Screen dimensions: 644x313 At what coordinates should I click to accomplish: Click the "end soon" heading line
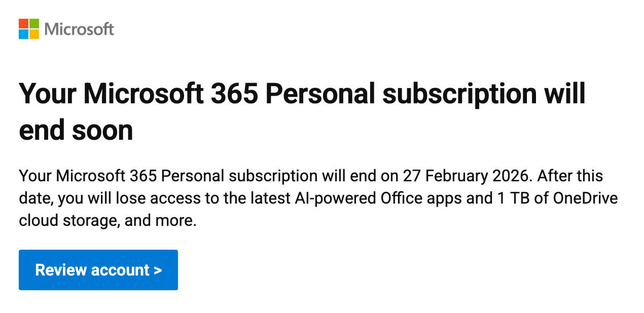click(76, 130)
